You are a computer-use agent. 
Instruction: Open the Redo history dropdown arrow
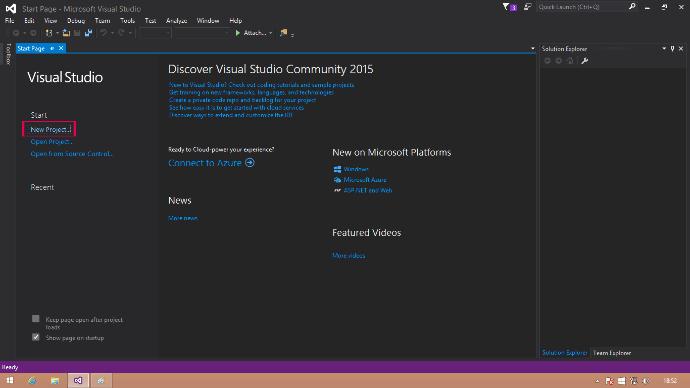coord(130,33)
